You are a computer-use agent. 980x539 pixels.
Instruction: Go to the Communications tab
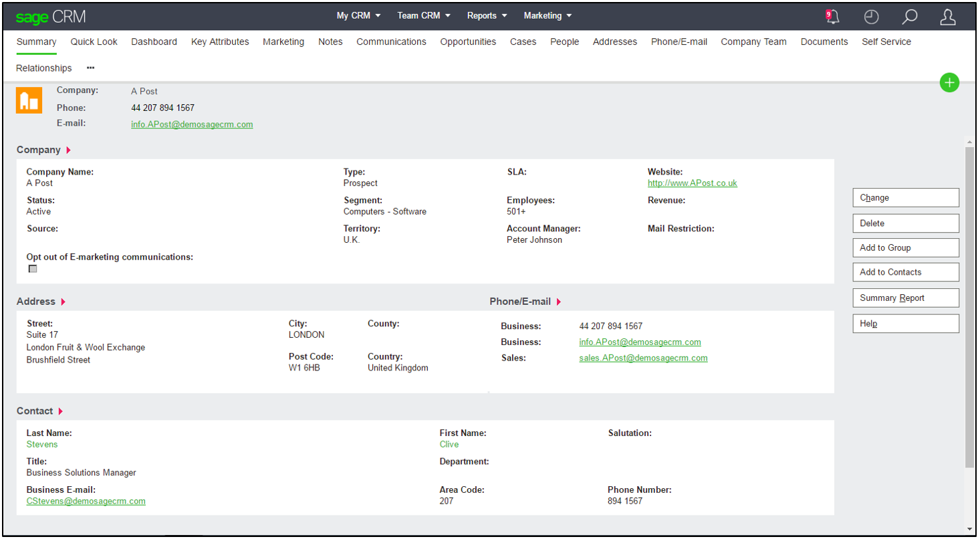click(391, 41)
